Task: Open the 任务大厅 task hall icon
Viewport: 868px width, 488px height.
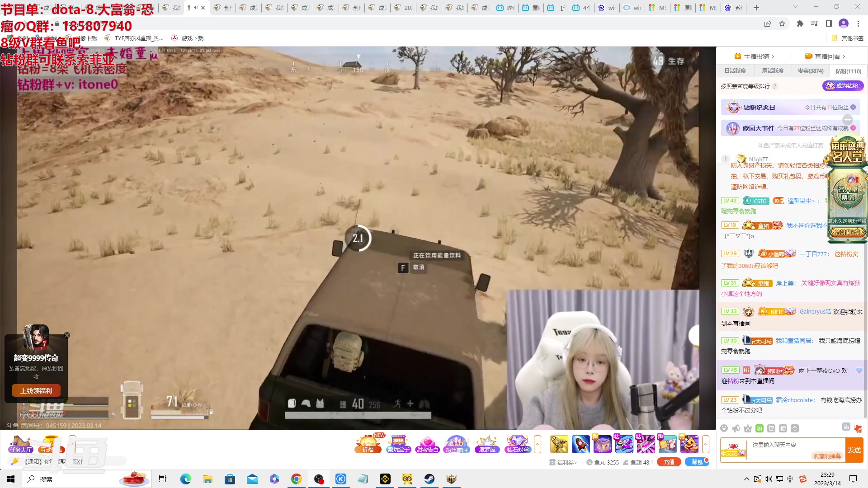Action: pyautogui.click(x=20, y=445)
